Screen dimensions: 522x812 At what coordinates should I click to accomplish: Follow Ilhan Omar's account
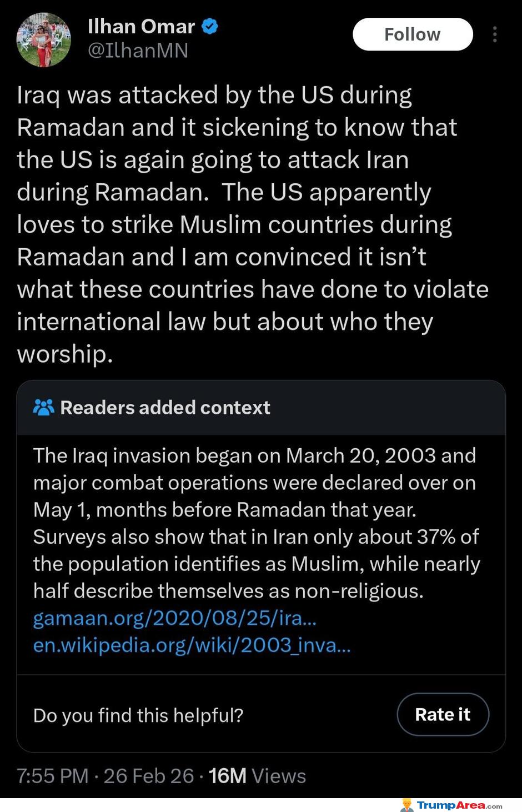coord(413,34)
